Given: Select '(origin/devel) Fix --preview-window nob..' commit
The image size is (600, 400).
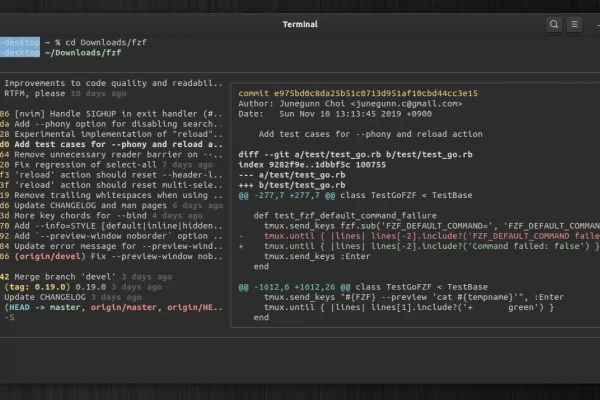Looking at the screenshot, I should 111,256.
